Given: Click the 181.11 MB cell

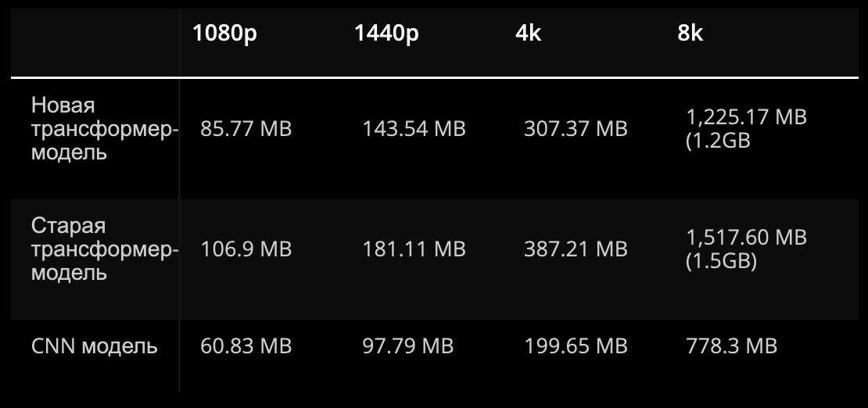Looking at the screenshot, I should [414, 249].
